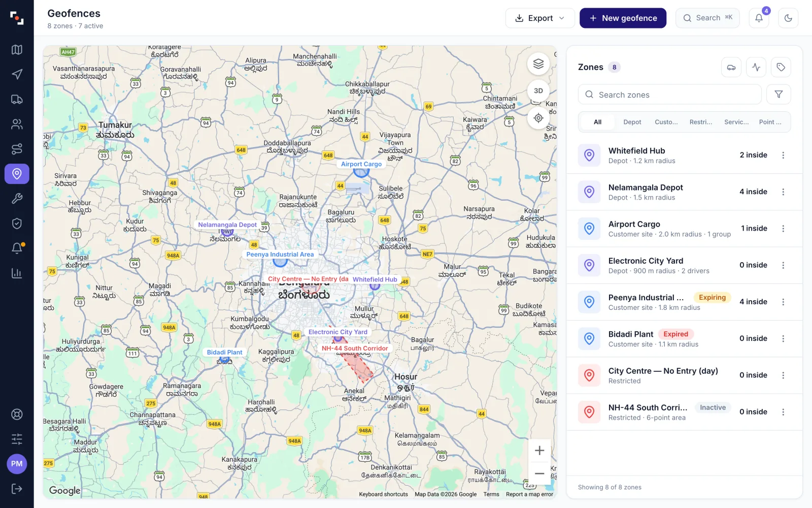Toggle the 3D map view
This screenshot has height=508, width=812.
coord(538,91)
